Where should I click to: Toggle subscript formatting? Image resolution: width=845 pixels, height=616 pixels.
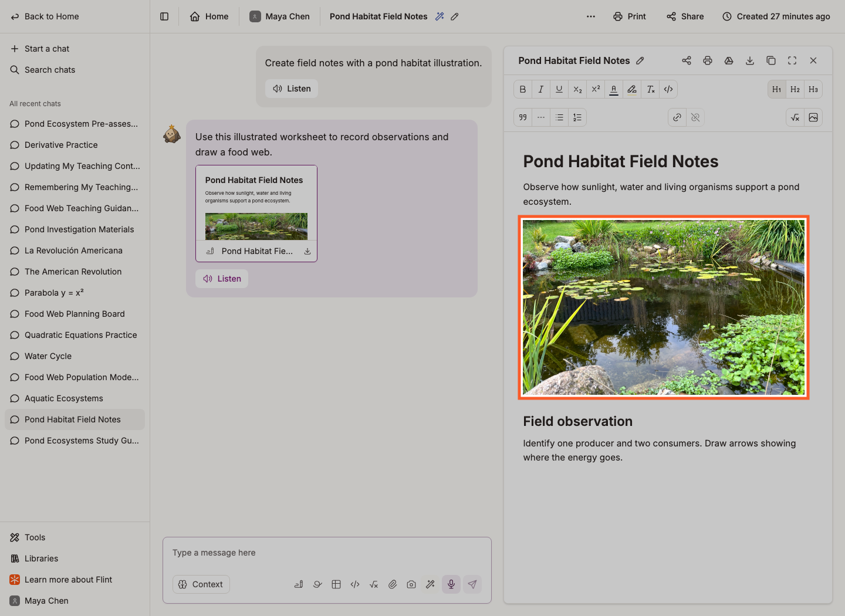[577, 89]
